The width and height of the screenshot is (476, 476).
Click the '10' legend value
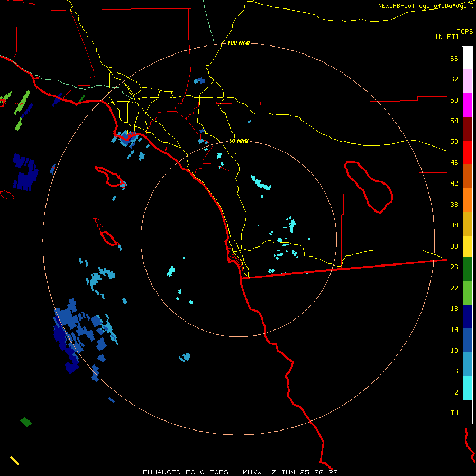[x=454, y=350]
